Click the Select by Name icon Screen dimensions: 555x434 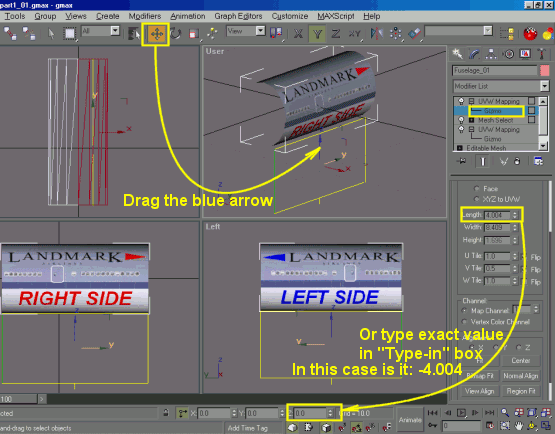[134, 34]
